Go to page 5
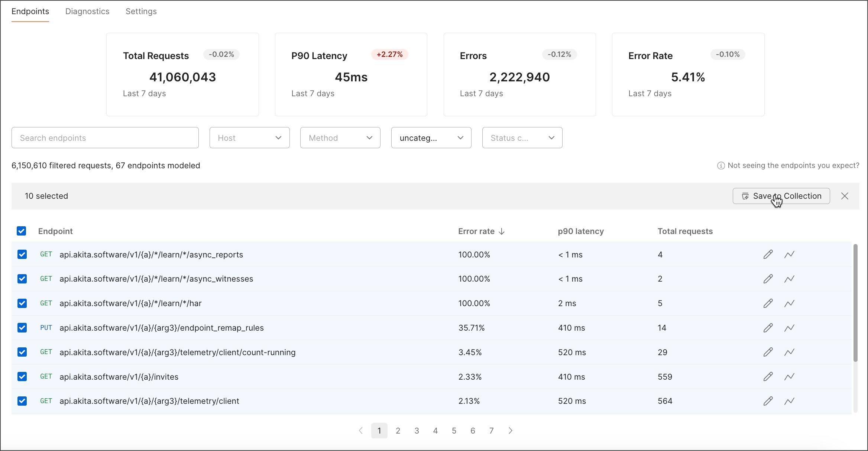 (x=454, y=431)
